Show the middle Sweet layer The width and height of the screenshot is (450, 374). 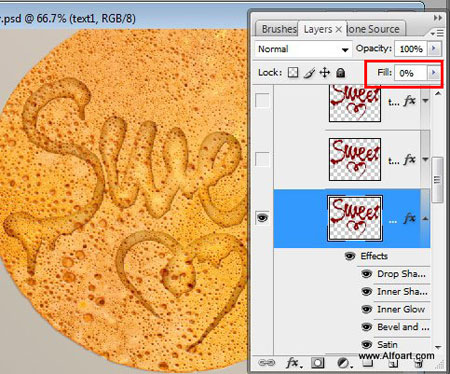262,159
